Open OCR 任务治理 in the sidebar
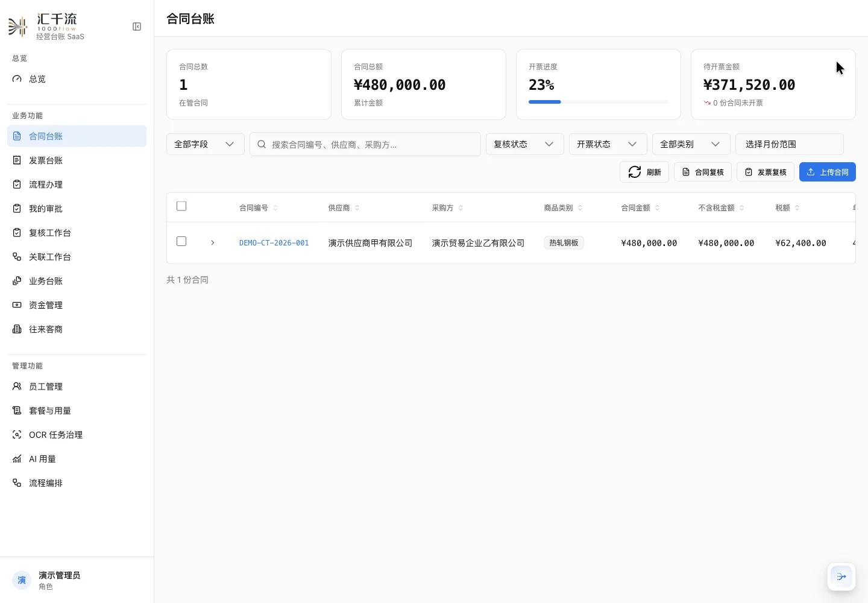This screenshot has width=868, height=603. pos(77,435)
